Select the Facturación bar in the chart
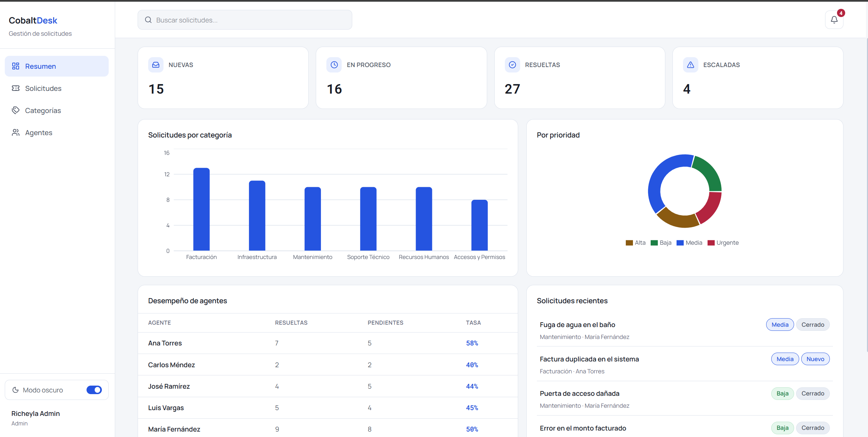The width and height of the screenshot is (868, 437). coord(201,209)
